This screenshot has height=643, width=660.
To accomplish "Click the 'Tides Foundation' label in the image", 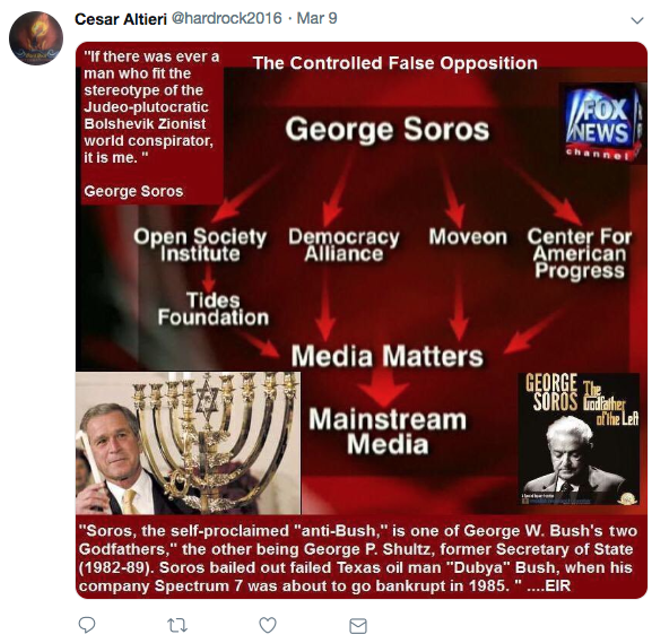I will [213, 309].
